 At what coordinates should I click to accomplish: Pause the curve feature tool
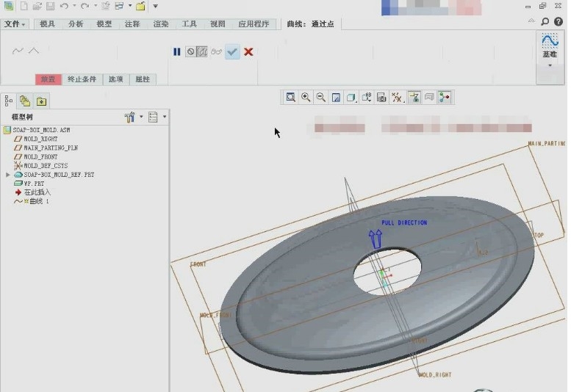[x=176, y=51]
